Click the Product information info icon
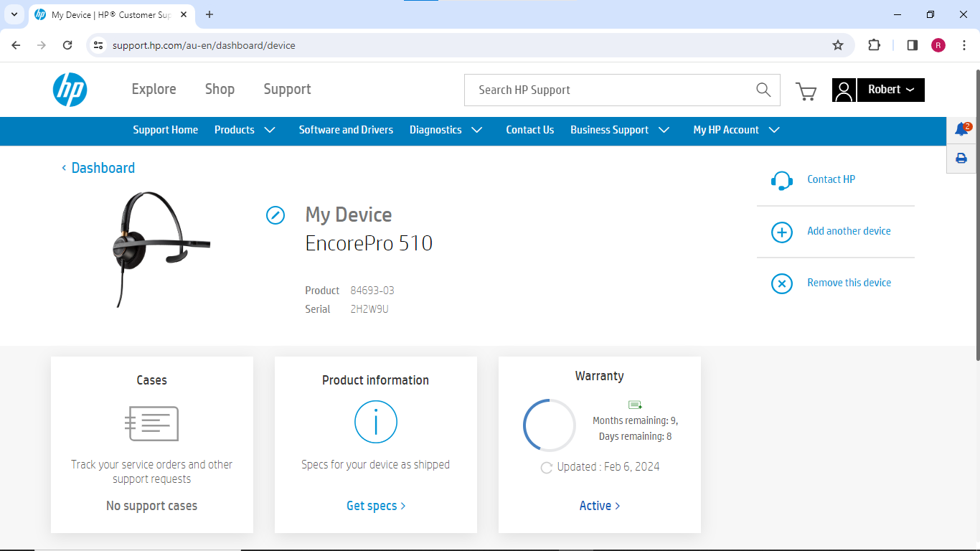The image size is (980, 551). pos(375,422)
